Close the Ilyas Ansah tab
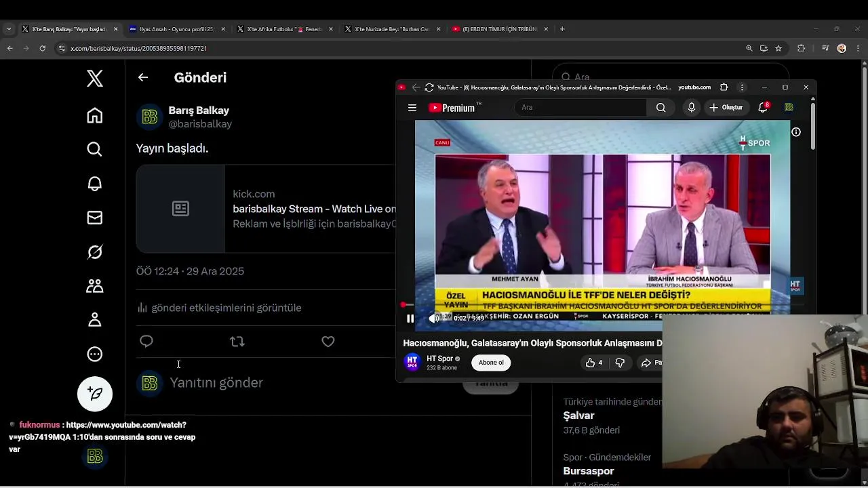The height and width of the screenshot is (488, 868). pos(223,29)
